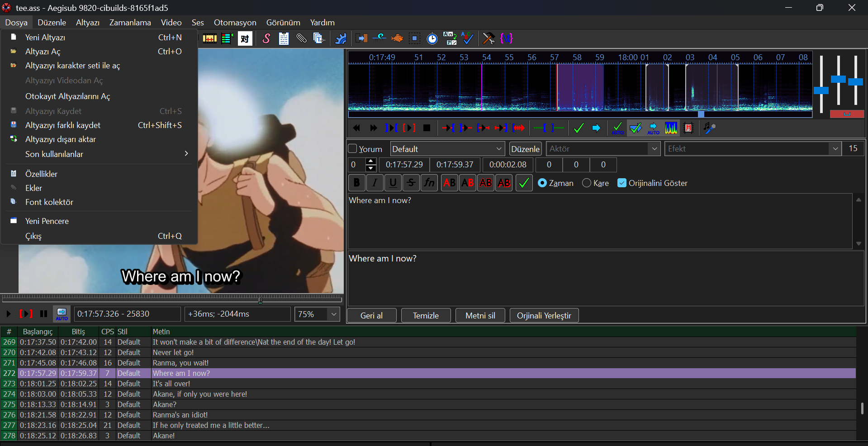868x446 pixels.
Task: Check the Yorum comment checkbox
Action: [353, 148]
